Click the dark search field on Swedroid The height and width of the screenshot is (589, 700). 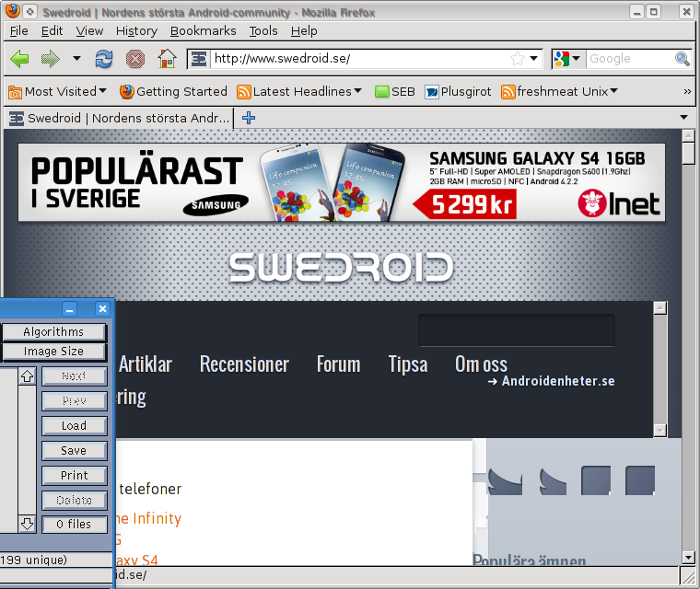pyautogui.click(x=517, y=330)
